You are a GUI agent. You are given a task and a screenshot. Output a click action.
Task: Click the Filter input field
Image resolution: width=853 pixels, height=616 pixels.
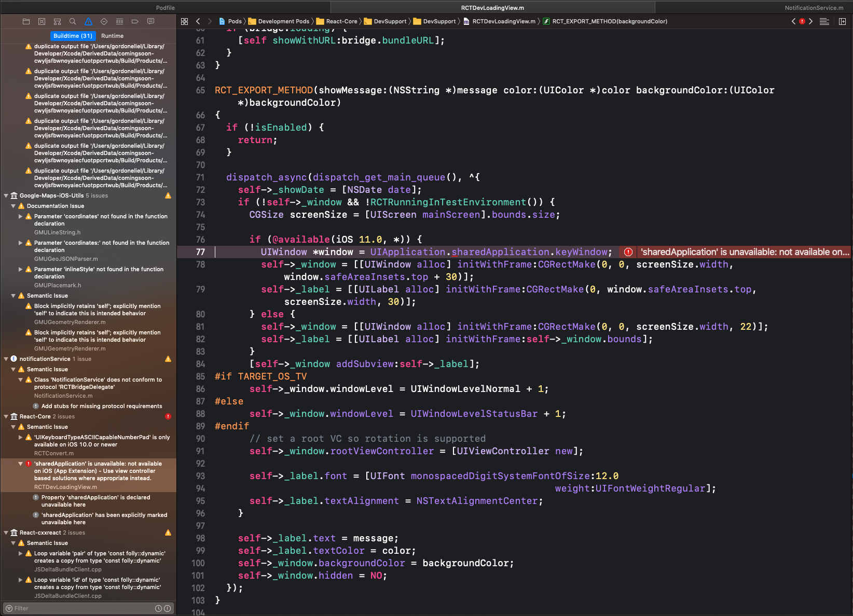[x=83, y=608]
